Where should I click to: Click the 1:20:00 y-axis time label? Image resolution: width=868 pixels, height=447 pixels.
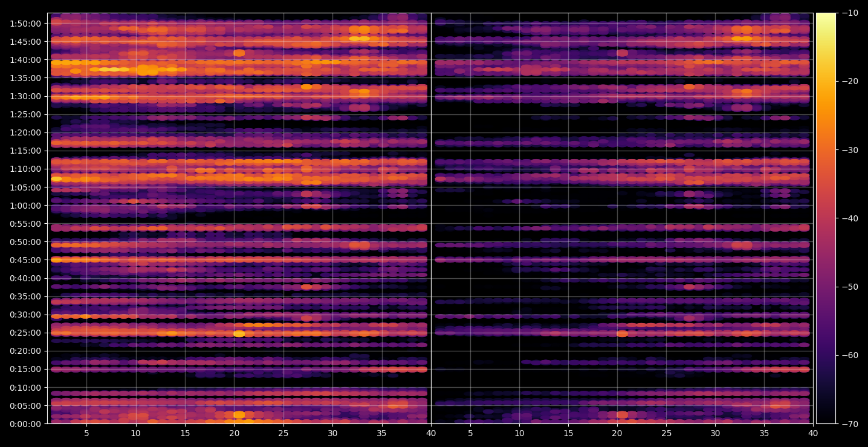[x=25, y=132]
